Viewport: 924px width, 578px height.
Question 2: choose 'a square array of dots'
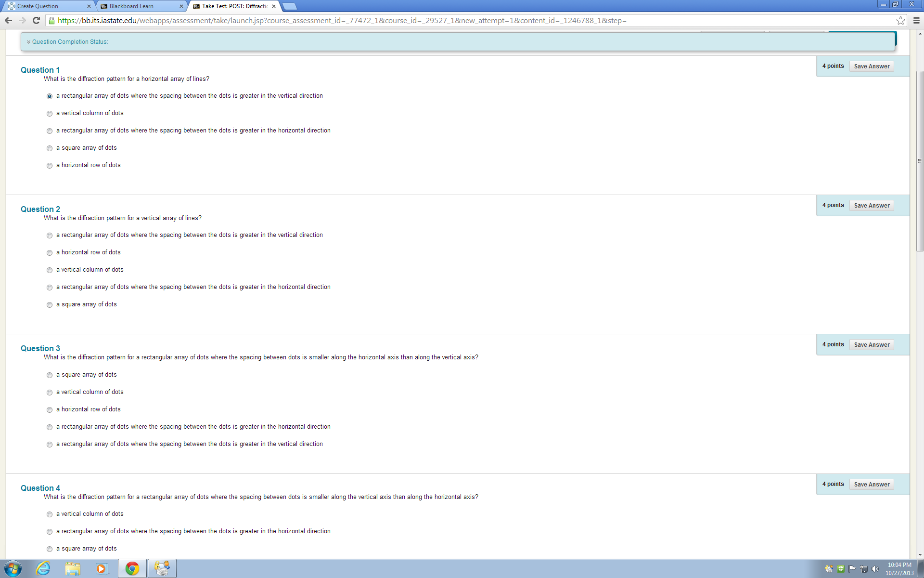pyautogui.click(x=50, y=305)
